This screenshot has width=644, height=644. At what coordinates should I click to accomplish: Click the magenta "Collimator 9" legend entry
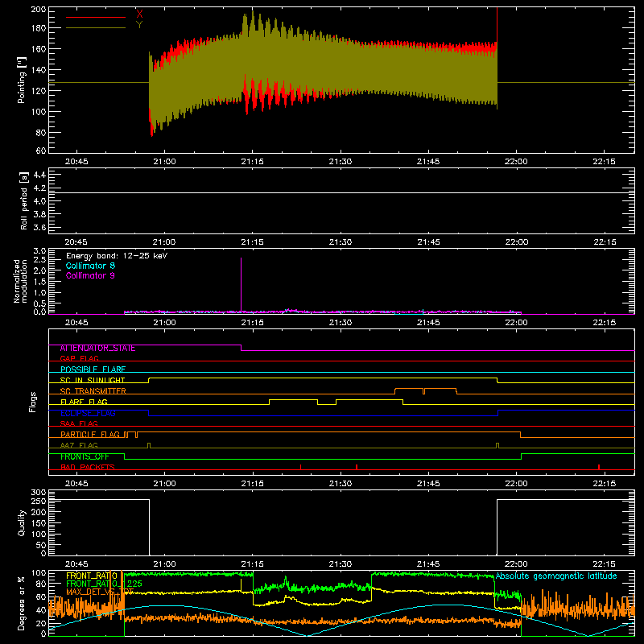tap(90, 275)
